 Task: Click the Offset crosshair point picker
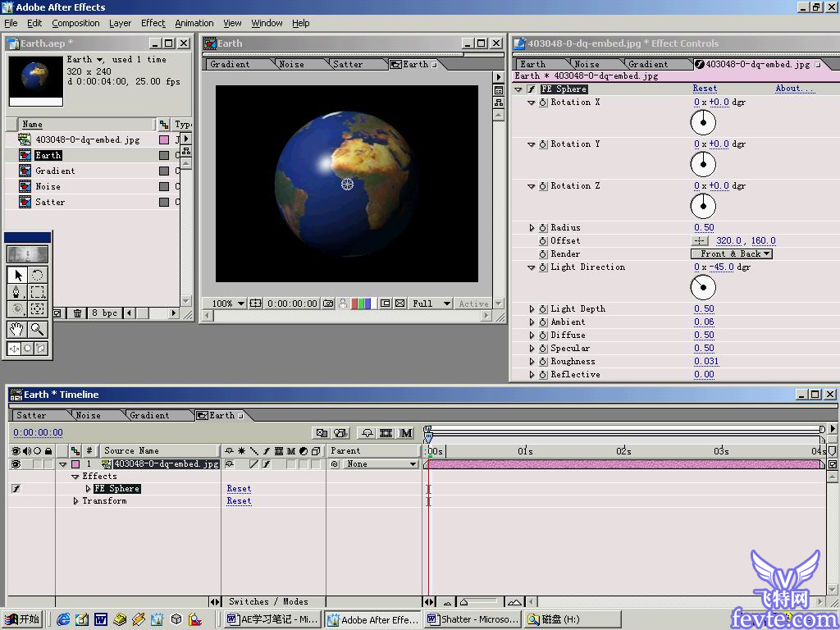tap(700, 241)
